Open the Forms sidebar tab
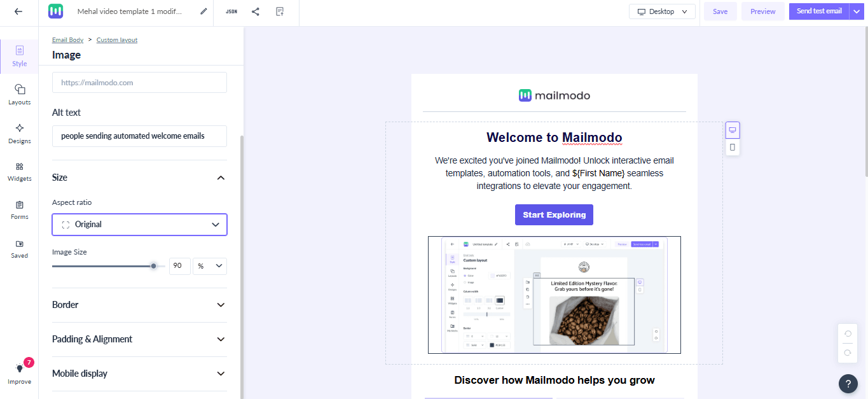The width and height of the screenshot is (868, 399). (x=19, y=209)
